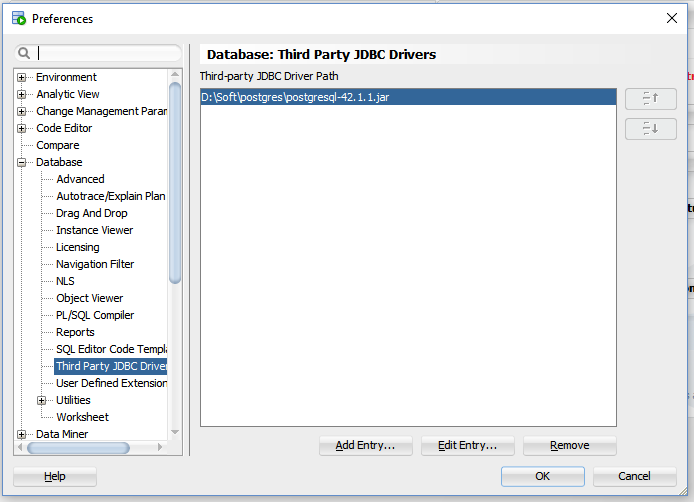Expand the Analytic View node
The image size is (694, 502).
pyautogui.click(x=22, y=94)
